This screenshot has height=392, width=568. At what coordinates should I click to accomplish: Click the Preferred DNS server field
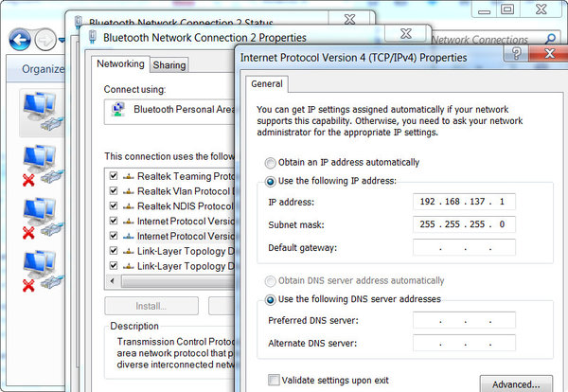tap(464, 320)
